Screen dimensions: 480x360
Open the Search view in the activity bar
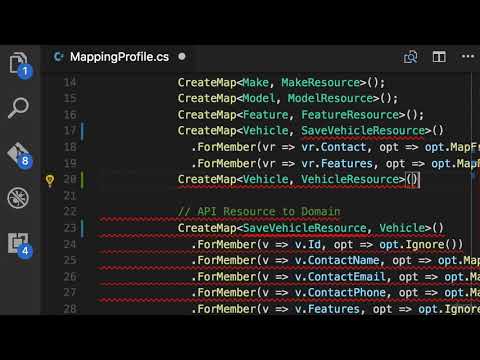pos(18,108)
